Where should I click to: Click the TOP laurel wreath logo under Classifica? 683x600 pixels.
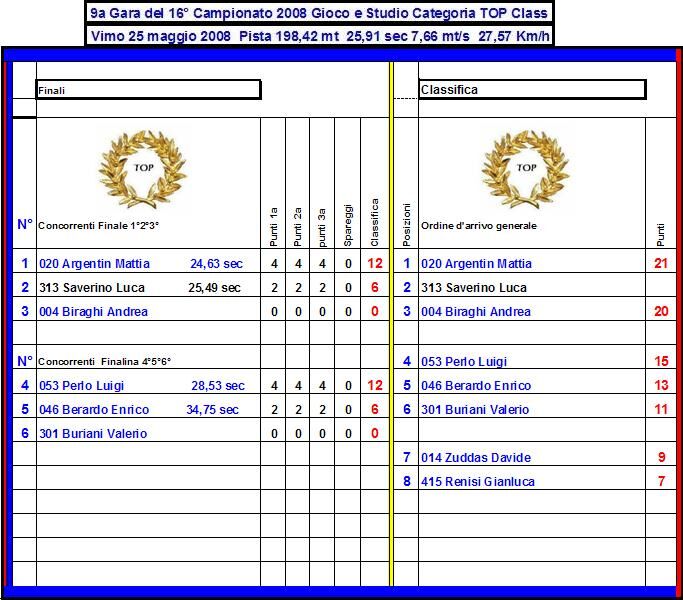pos(526,168)
